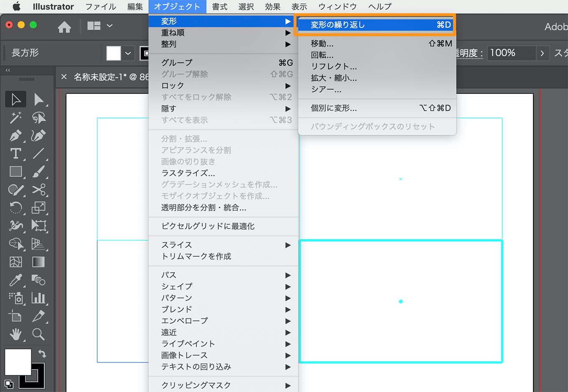The height and width of the screenshot is (392, 568).
Task: Select the Type tool
Action: pos(16,154)
